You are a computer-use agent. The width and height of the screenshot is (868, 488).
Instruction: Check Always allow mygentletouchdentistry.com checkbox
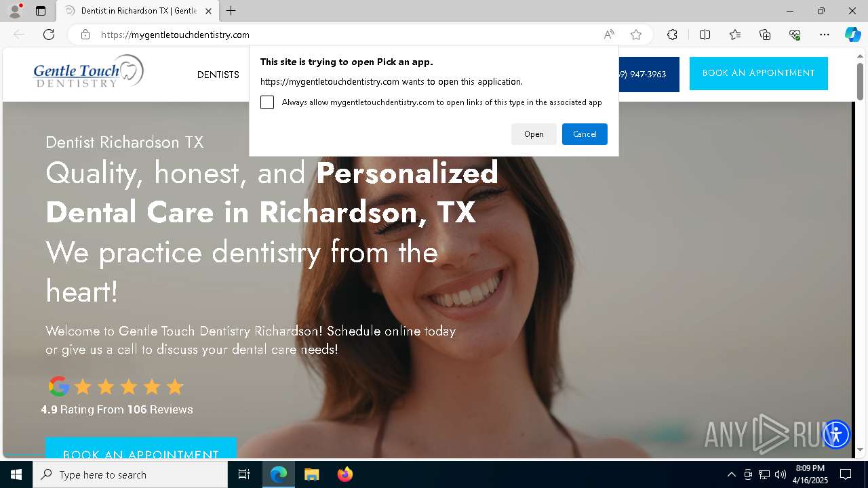click(x=267, y=102)
